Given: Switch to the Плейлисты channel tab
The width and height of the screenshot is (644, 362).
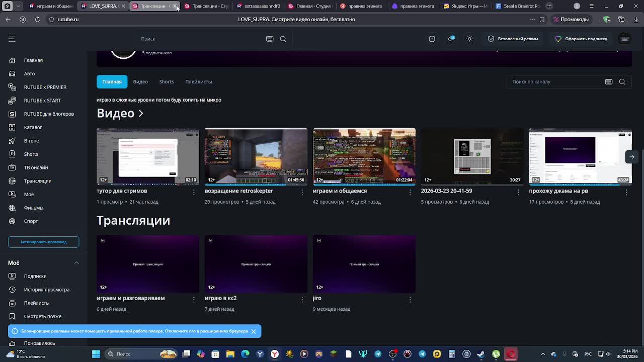Looking at the screenshot, I should tap(198, 81).
